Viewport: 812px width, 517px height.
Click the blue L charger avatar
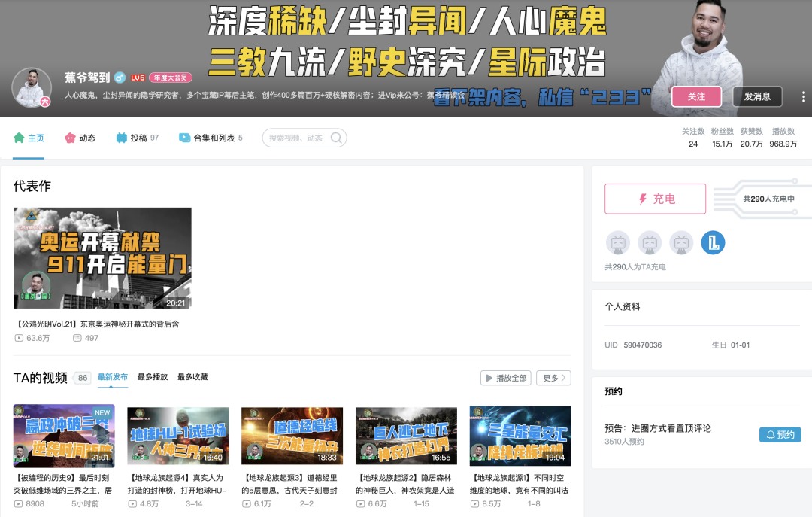pyautogui.click(x=713, y=242)
